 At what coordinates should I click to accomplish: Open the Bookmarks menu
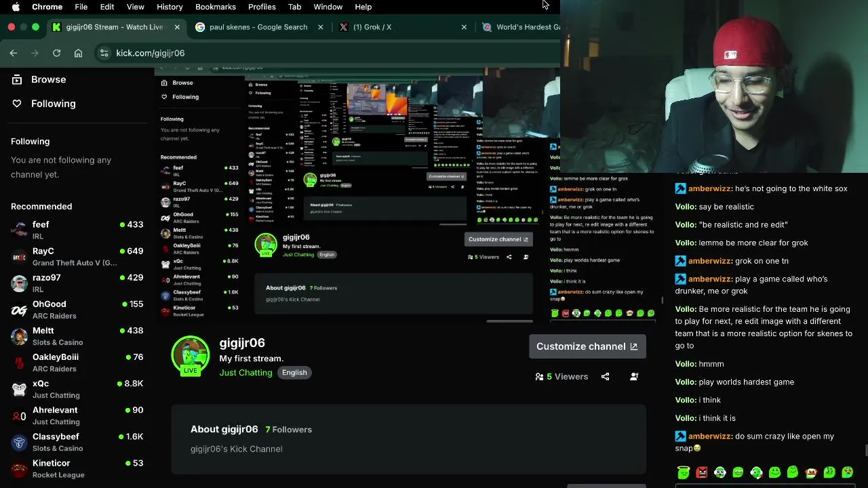coord(216,7)
